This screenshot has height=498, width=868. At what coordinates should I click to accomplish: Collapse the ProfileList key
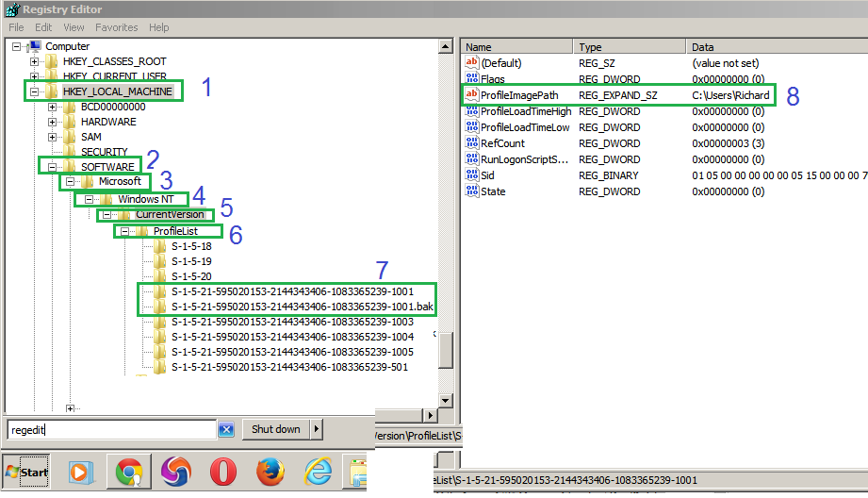pyautogui.click(x=124, y=231)
